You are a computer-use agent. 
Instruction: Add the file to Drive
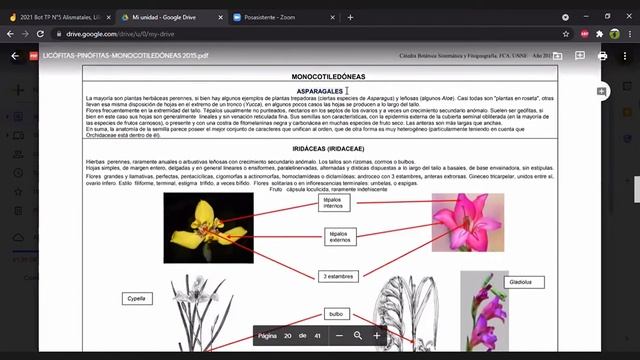[557, 56]
